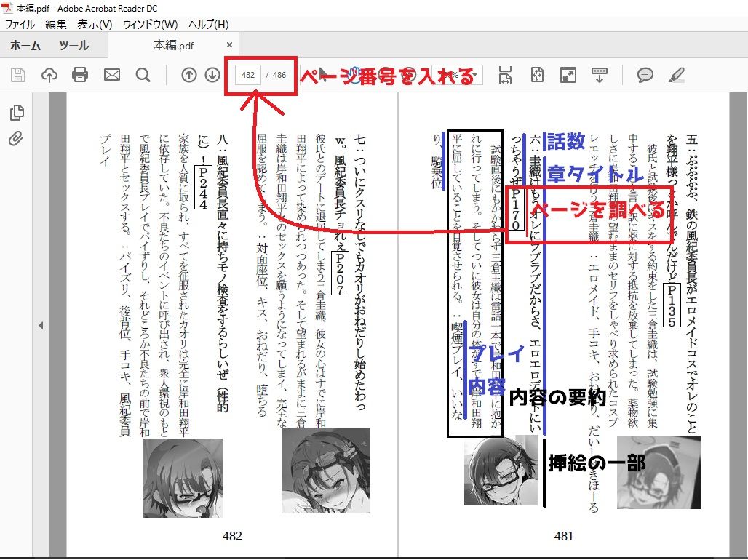Click the illustration thumbnail below chapter 七 text
Viewport: 748px width, 560px height.
[x=325, y=471]
